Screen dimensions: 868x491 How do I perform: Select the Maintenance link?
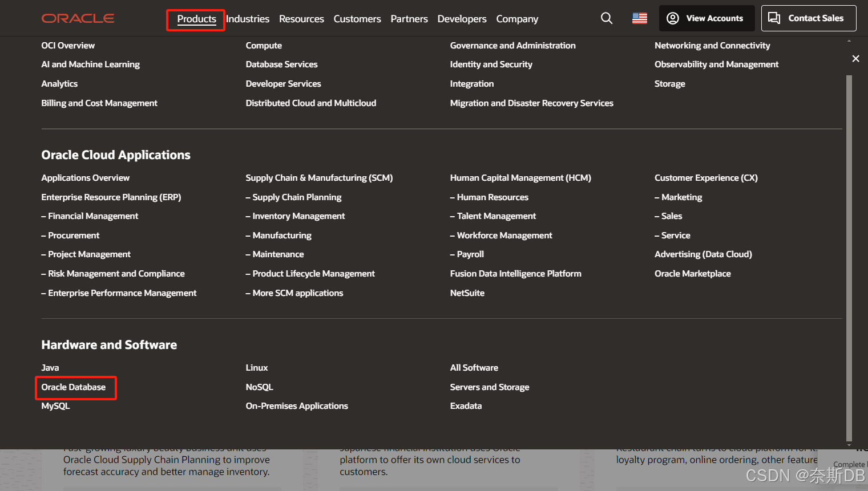[x=274, y=254]
